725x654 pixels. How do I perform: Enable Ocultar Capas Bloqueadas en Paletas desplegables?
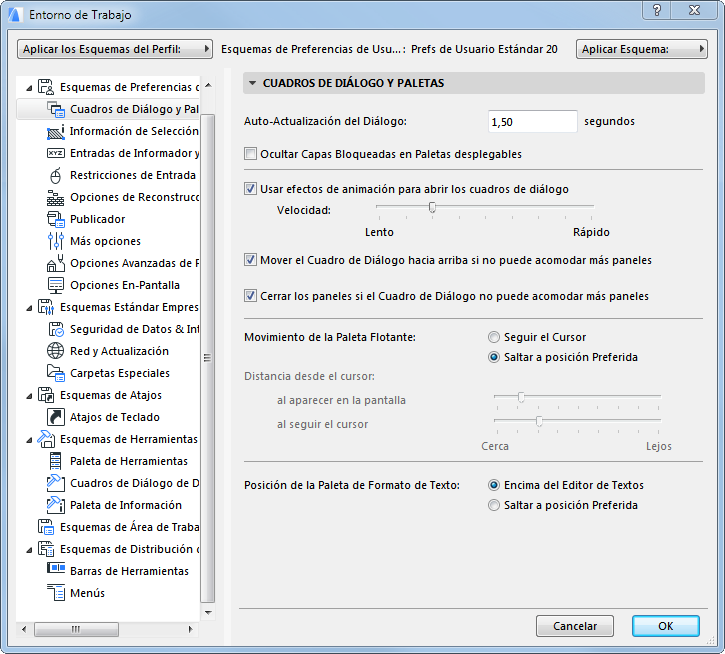pos(250,154)
